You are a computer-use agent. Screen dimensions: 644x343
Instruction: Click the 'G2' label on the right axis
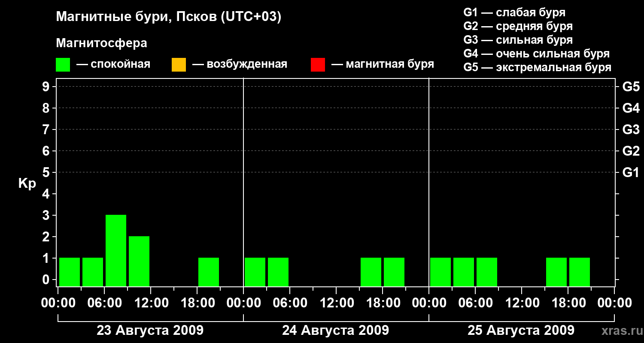pyautogui.click(x=631, y=151)
